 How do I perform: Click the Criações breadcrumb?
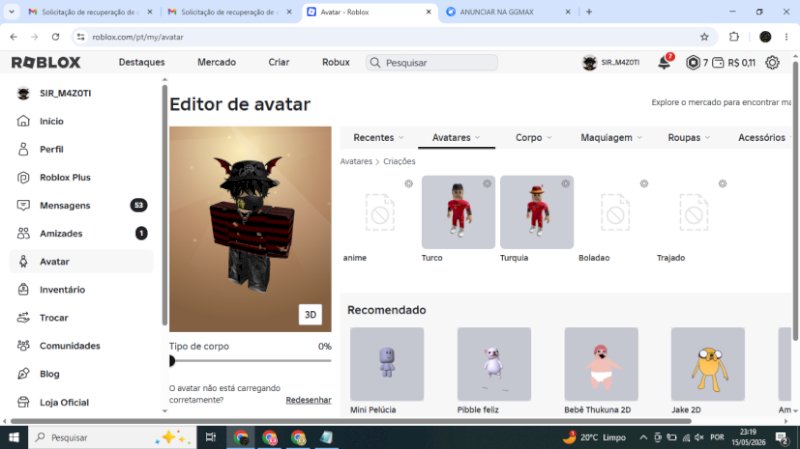point(399,161)
